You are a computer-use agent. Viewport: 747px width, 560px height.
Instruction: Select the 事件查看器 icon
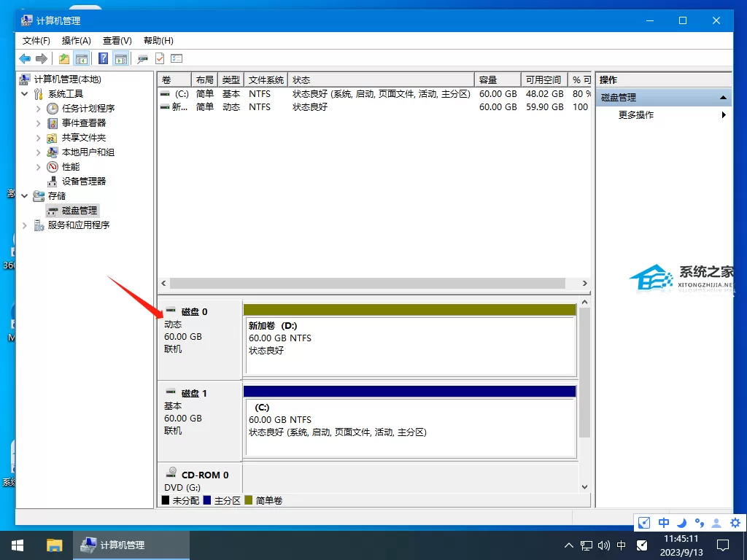pos(53,123)
